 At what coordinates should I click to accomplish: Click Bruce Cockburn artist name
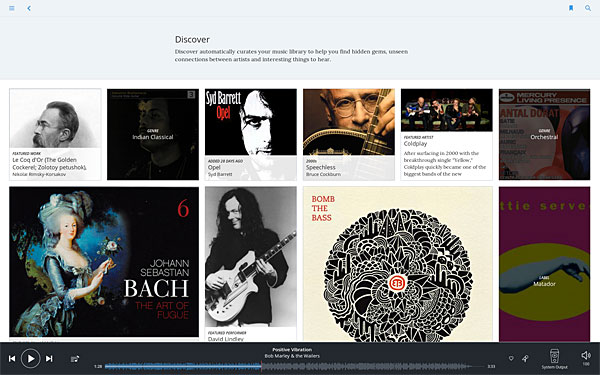coord(323,174)
